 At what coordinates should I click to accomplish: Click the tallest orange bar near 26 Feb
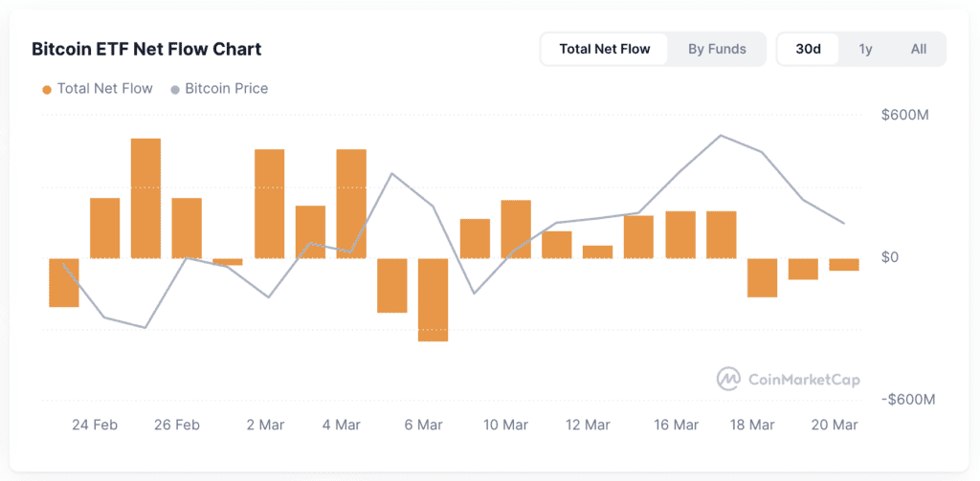[x=145, y=198]
